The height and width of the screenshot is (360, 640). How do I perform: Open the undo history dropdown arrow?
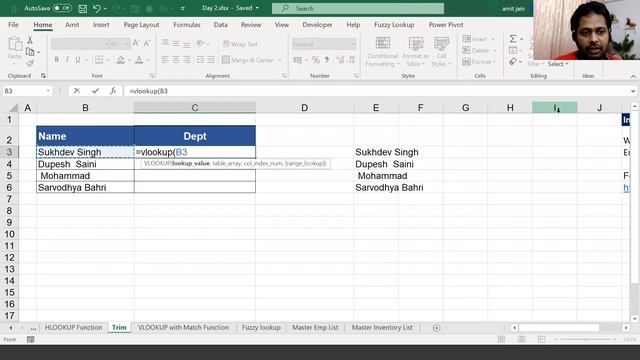(105, 9)
